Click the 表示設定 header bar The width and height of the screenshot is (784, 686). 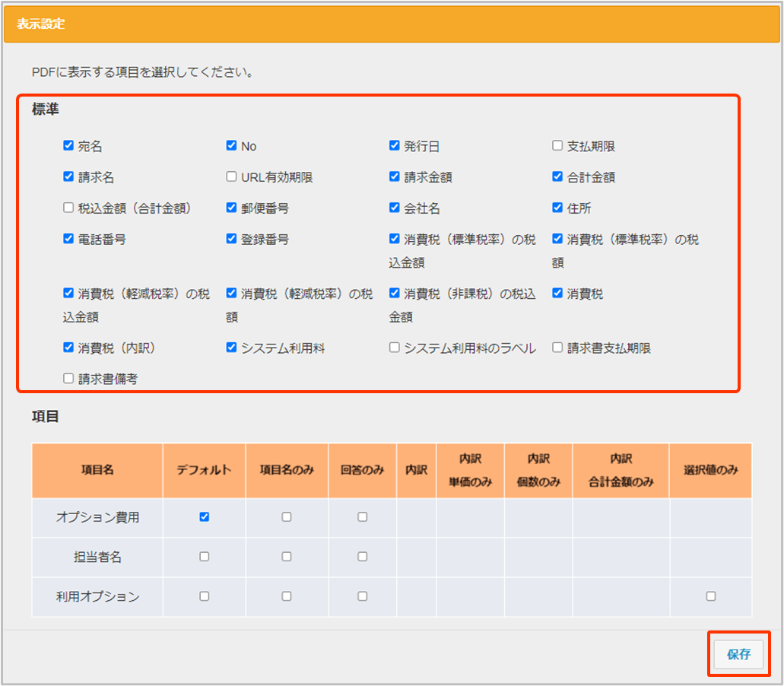(392, 24)
